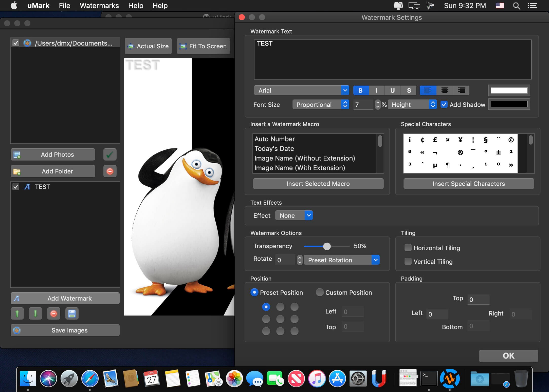Open Safari from the Dock
549x392 pixels.
point(90,379)
